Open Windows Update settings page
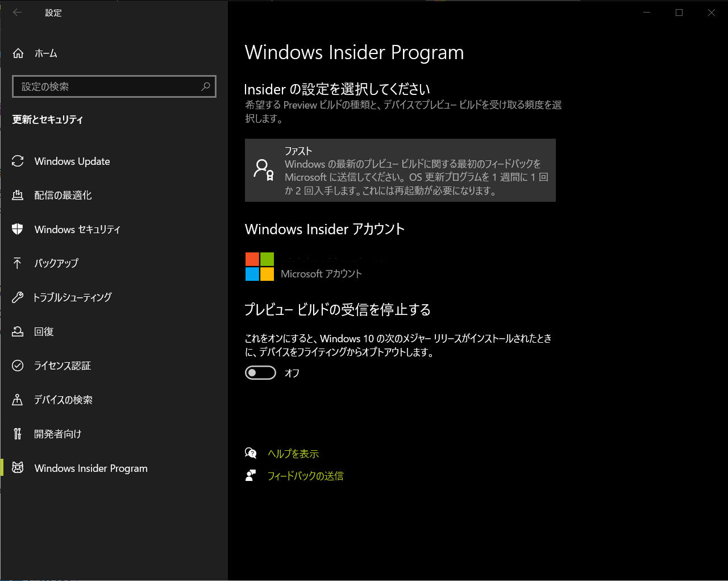Image resolution: width=728 pixels, height=581 pixels. point(114,161)
